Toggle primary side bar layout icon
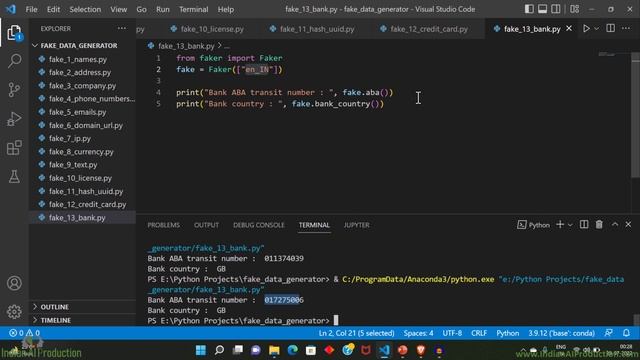Image resolution: width=640 pixels, height=360 pixels. pyautogui.click(x=529, y=9)
